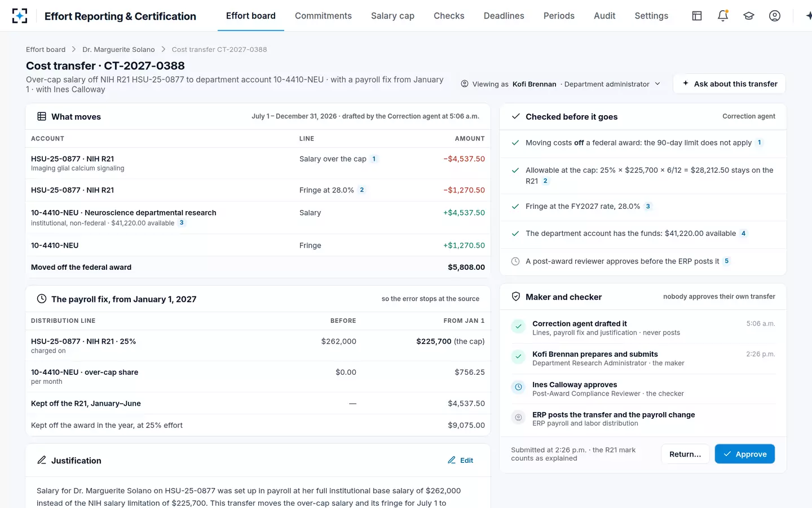Open the Audit tab
812x508 pixels.
pyautogui.click(x=604, y=16)
